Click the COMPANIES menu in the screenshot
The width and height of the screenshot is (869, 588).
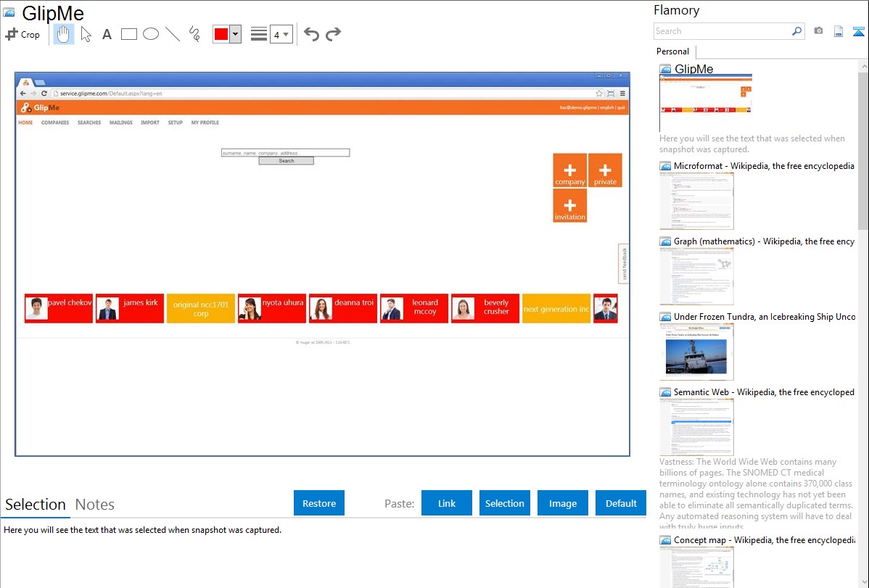point(55,123)
